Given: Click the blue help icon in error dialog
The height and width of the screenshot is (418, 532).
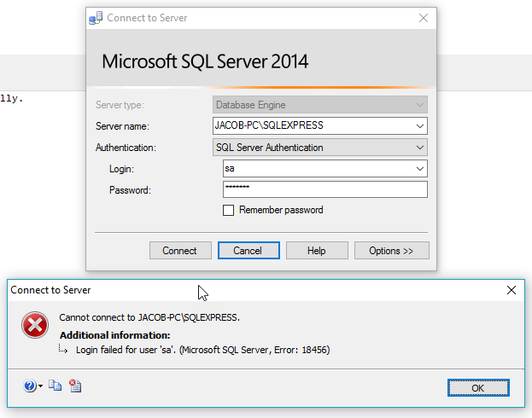Looking at the screenshot, I should pyautogui.click(x=30, y=386).
